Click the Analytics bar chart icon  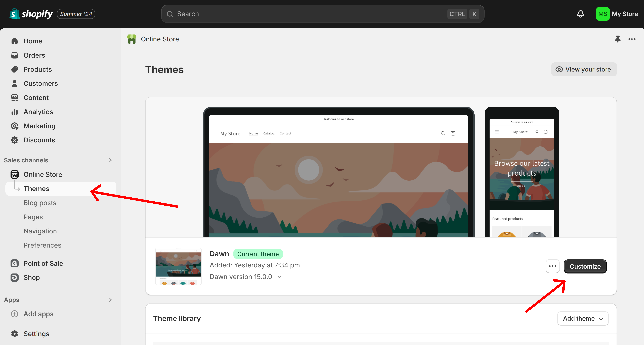[x=15, y=112]
